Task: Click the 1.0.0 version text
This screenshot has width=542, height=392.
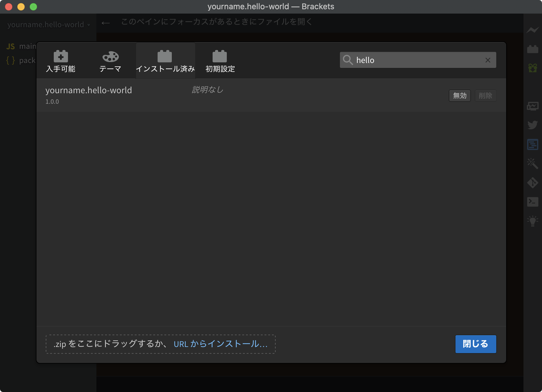Action: click(52, 102)
